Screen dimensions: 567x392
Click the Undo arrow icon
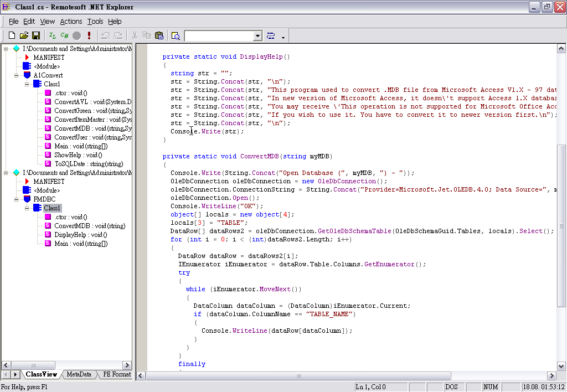click(x=106, y=35)
